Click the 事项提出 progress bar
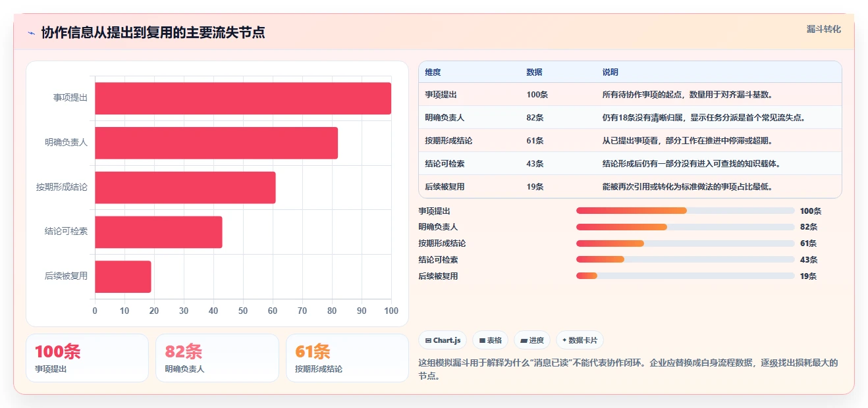868x408 pixels. 686,211
